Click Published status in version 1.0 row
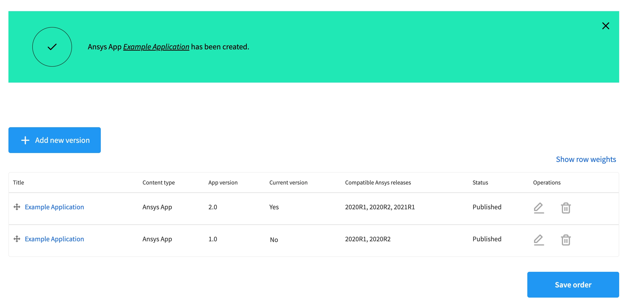Image resolution: width=644 pixels, height=308 pixels. [487, 239]
